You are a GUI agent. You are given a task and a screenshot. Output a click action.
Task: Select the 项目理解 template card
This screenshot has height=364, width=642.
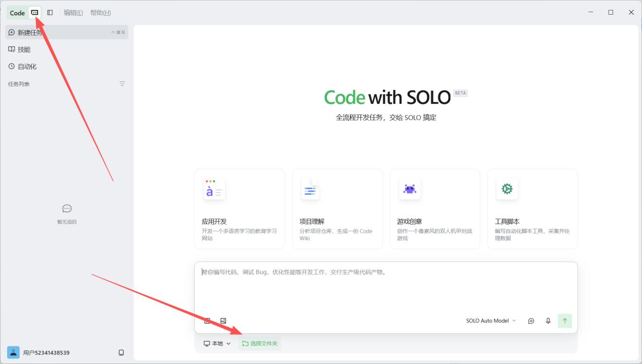[x=337, y=209]
